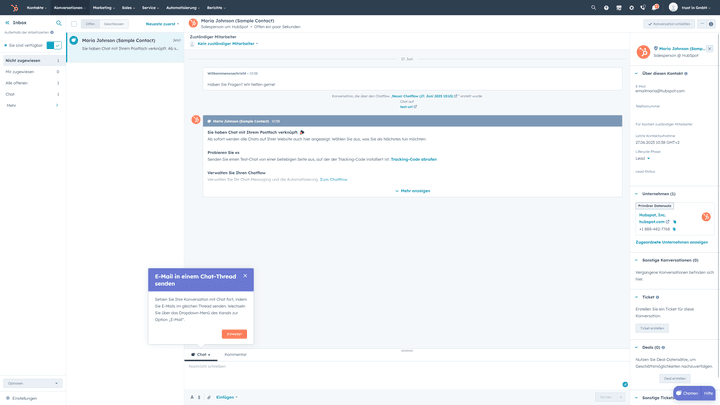Image resolution: width=720 pixels, height=405 pixels.
Task: Click the orange 'Schließen' button in the tooltip
Action: coord(234,334)
